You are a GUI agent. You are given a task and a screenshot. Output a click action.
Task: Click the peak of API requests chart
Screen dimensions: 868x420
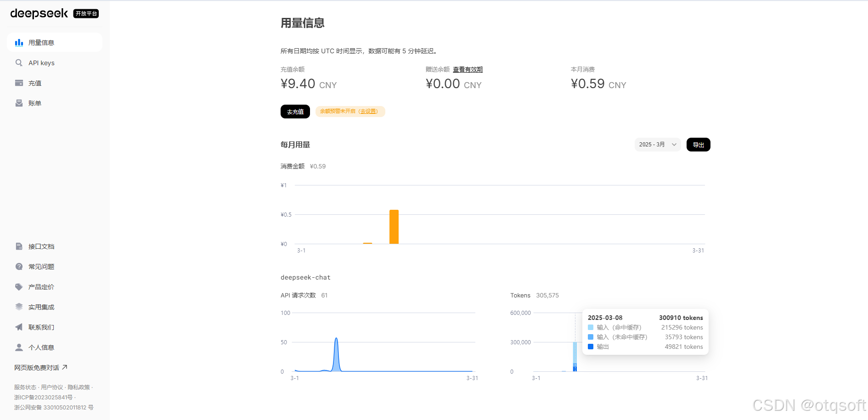(x=336, y=339)
